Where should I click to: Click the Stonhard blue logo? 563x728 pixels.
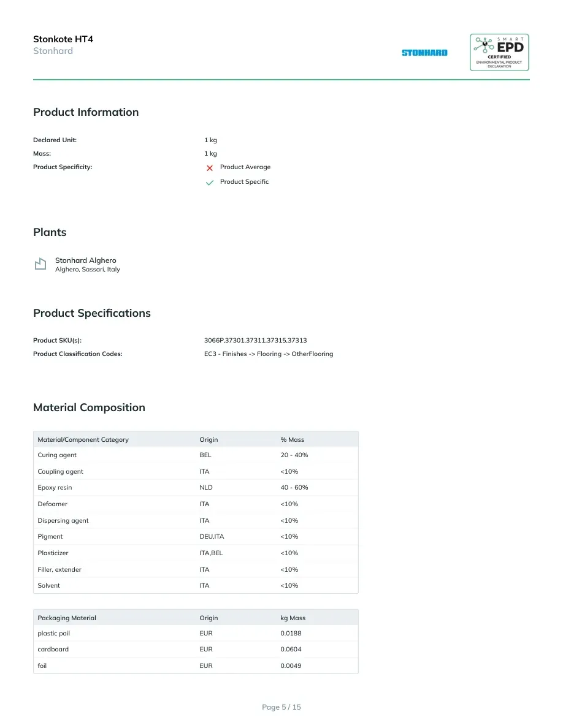point(424,53)
